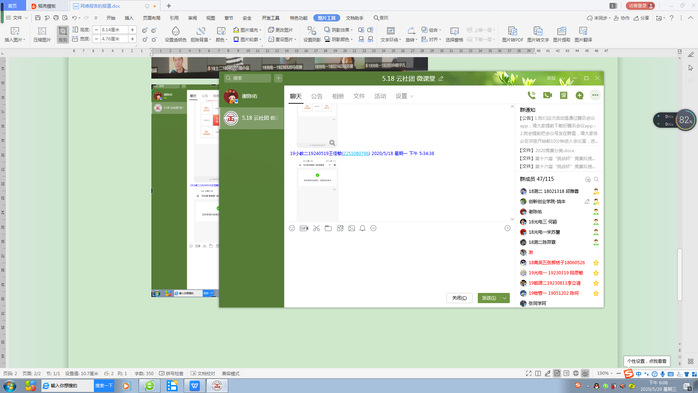The image size is (698, 393).
Task: Expand the File menu dropdown
Action: tap(17, 18)
